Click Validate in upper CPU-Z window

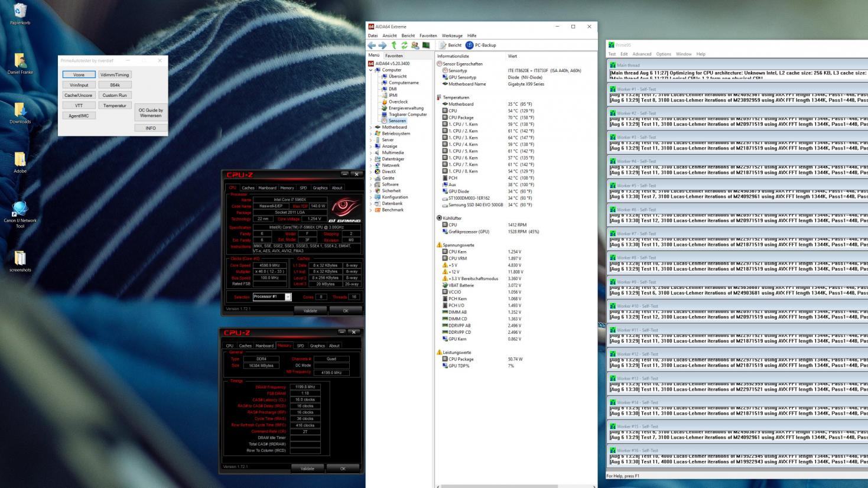310,311
